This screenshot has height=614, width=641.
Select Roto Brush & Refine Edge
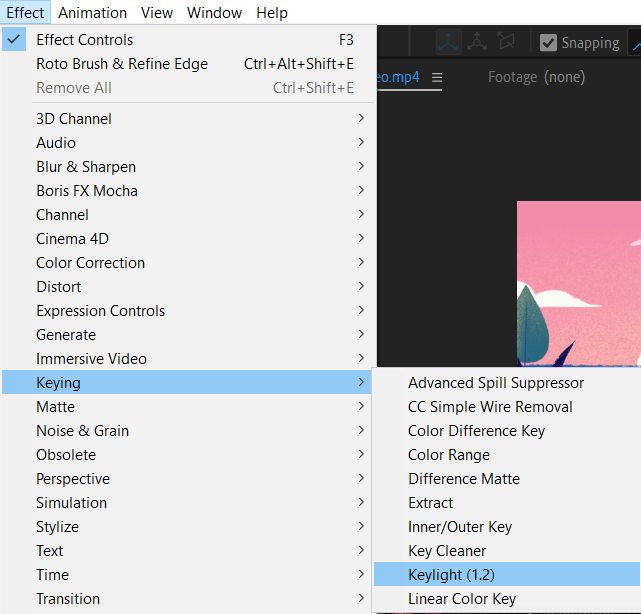coord(122,64)
